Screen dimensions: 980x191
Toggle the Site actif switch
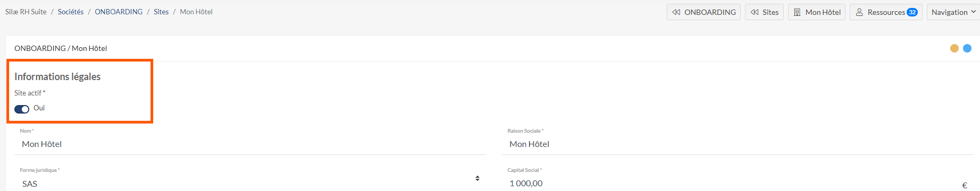click(x=22, y=109)
